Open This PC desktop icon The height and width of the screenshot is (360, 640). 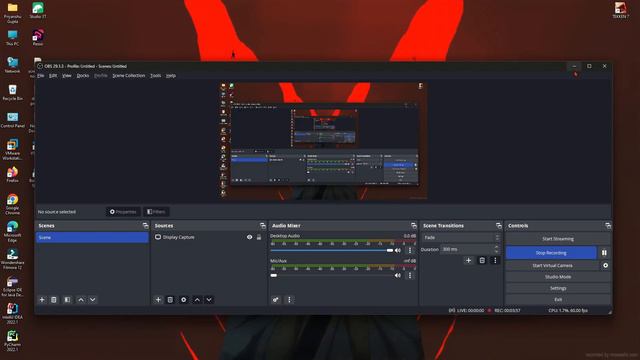click(x=12, y=38)
